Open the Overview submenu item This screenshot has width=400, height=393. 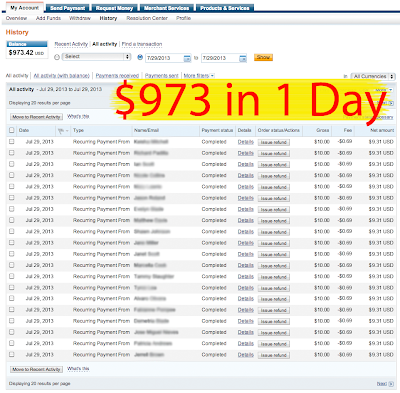(16, 18)
